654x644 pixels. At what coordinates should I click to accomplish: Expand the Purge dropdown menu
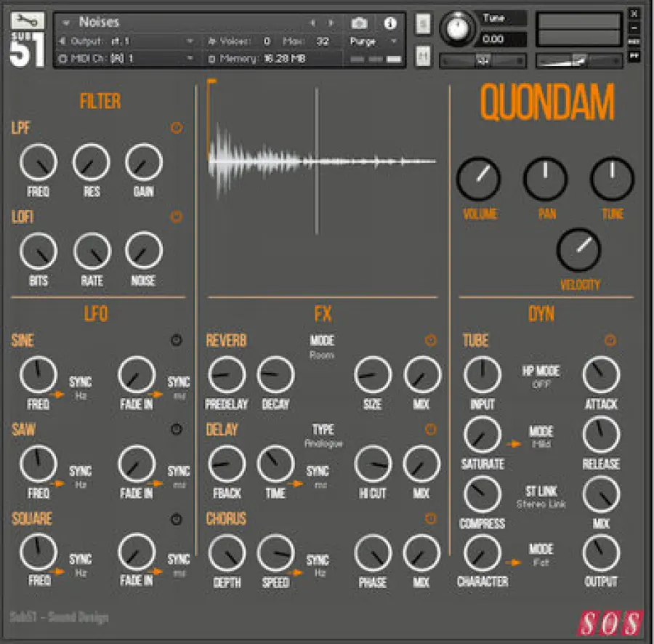coord(374,41)
